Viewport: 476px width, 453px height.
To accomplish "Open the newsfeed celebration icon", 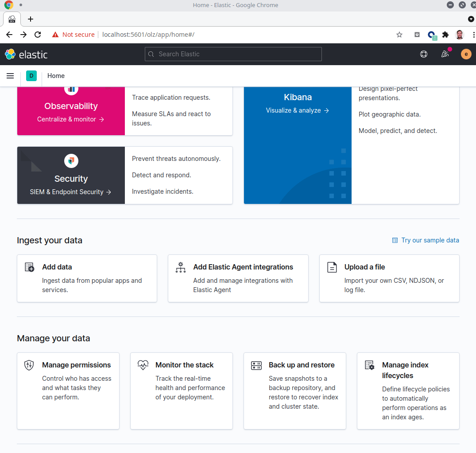I will 445,54.
